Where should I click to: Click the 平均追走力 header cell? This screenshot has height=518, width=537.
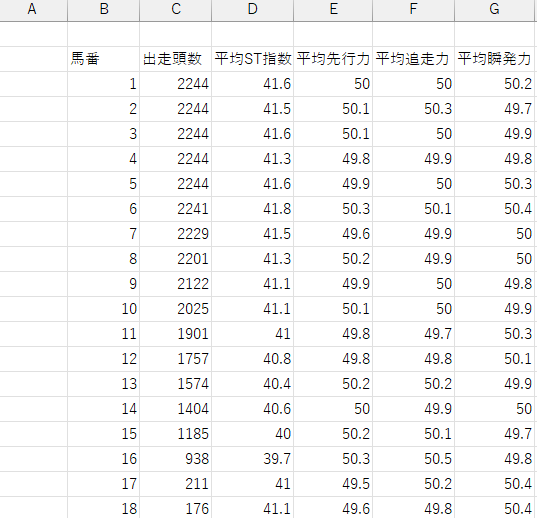coord(413,59)
